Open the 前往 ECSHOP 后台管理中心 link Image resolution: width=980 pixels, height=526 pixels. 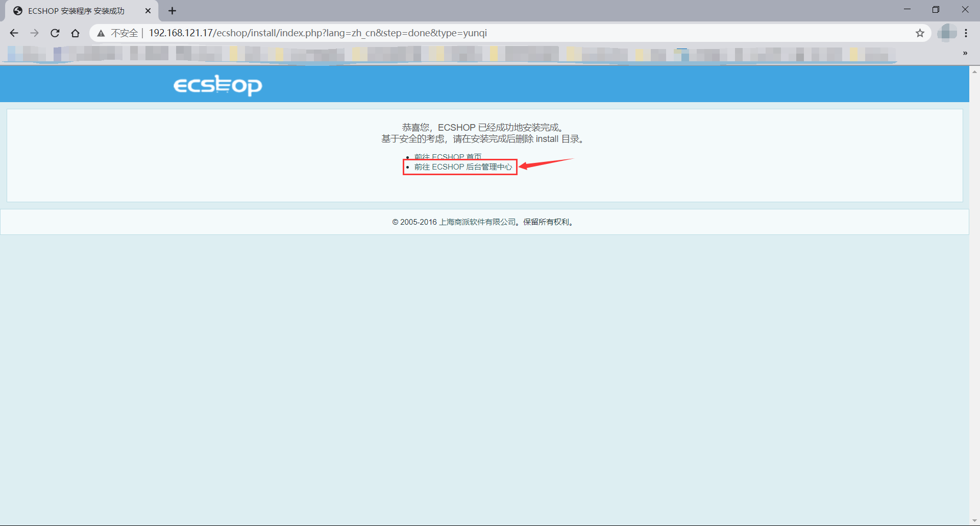pos(463,167)
